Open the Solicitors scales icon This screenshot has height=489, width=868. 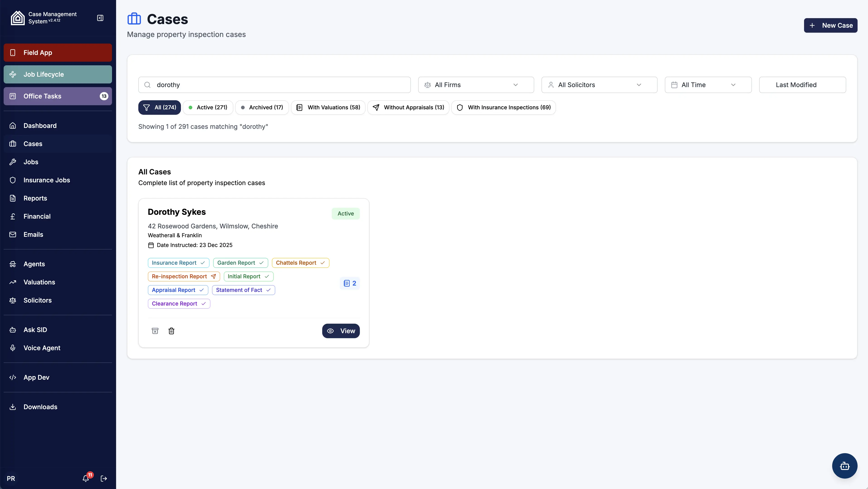(x=12, y=300)
